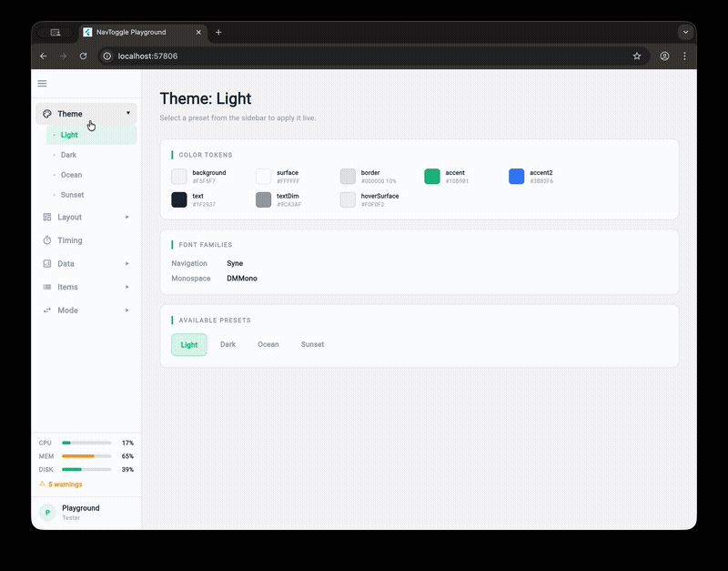Screen dimensions: 728x571
Task: Expand the Items section arrow
Action: tap(127, 287)
